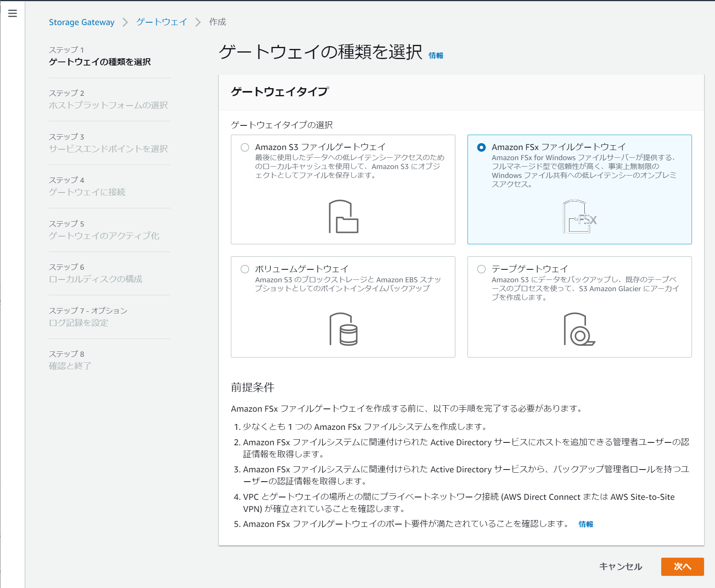
Task: Click prerequisite 1 about creating FSx file system
Action: pyautogui.click(x=365, y=427)
